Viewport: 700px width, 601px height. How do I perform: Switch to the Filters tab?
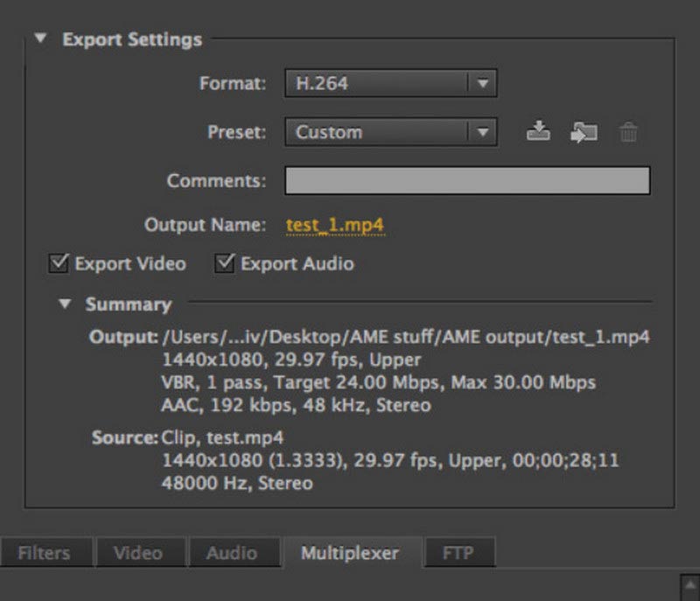tap(45, 553)
